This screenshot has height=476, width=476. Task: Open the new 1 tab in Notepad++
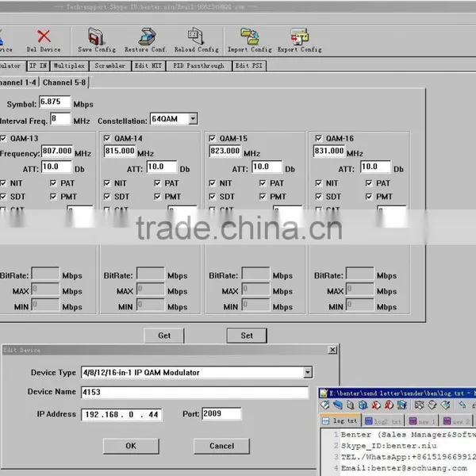coord(422,421)
